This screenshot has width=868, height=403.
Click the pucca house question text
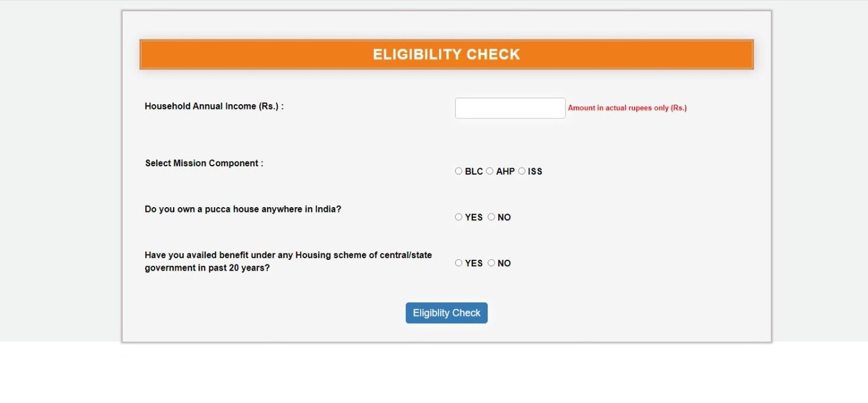(x=242, y=209)
